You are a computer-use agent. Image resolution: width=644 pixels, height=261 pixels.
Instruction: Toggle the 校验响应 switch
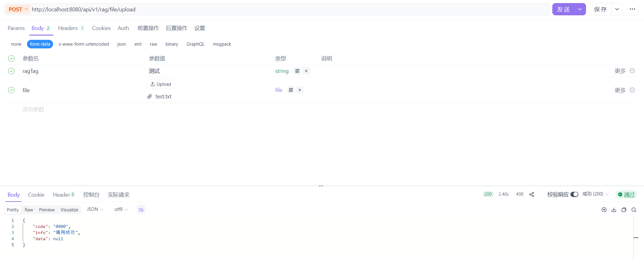click(x=574, y=195)
